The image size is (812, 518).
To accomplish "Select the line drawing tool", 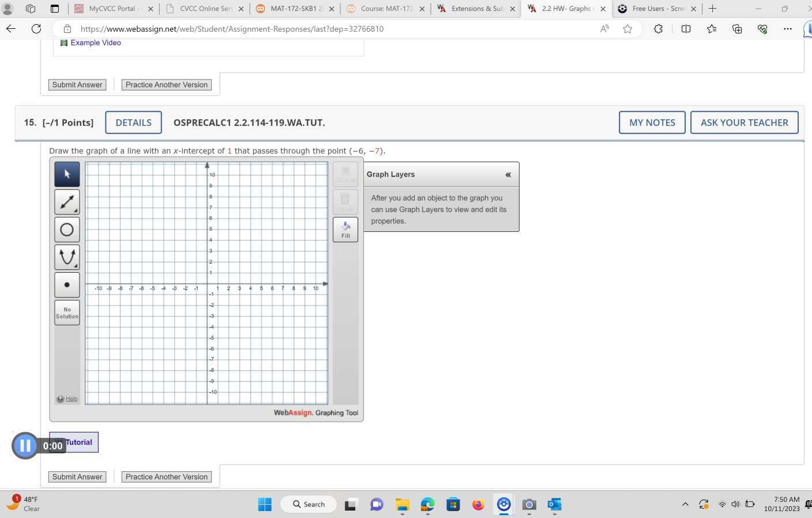I will (x=67, y=201).
